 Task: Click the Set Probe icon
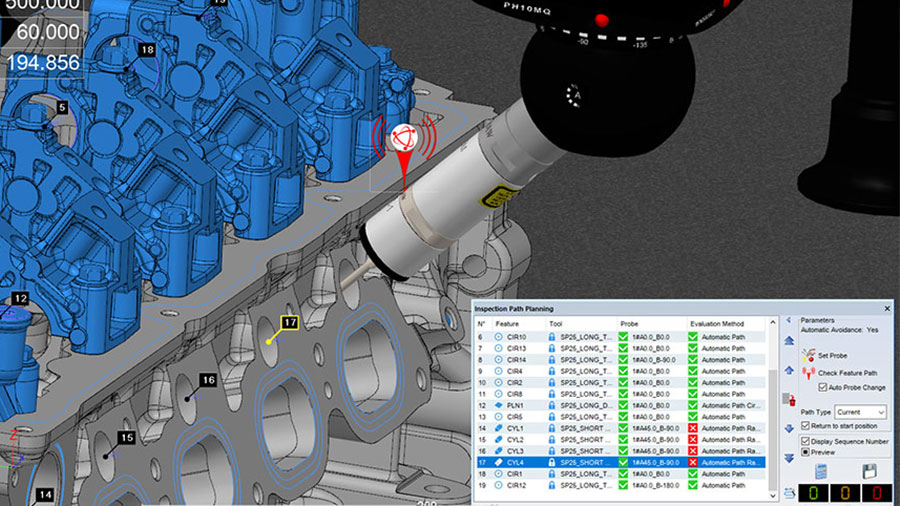809,355
